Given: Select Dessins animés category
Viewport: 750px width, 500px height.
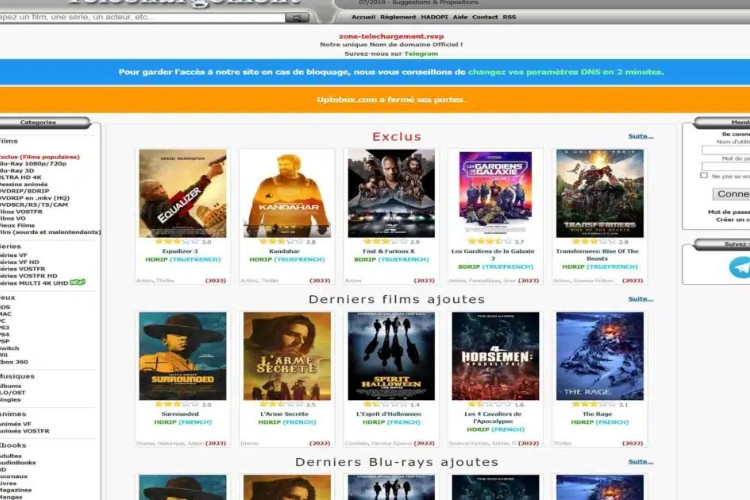Looking at the screenshot, I should tap(24, 184).
